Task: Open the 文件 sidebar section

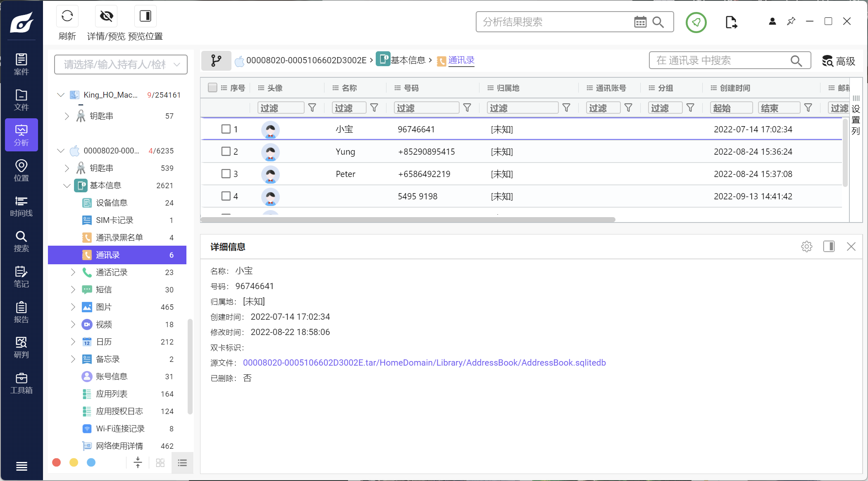Action: [21, 100]
